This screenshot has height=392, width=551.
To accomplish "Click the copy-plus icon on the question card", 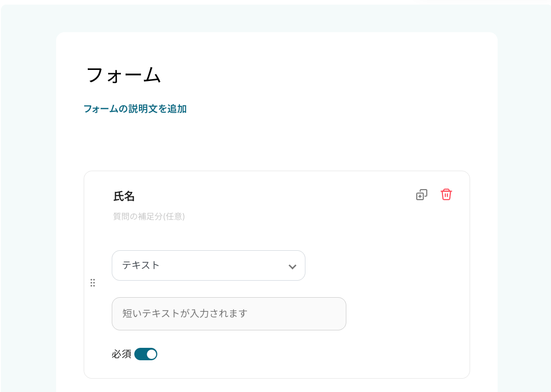I will 421,195.
